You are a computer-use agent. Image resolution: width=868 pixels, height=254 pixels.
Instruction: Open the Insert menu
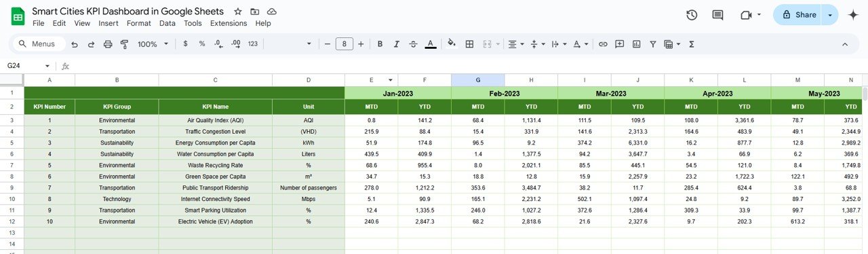coord(108,23)
